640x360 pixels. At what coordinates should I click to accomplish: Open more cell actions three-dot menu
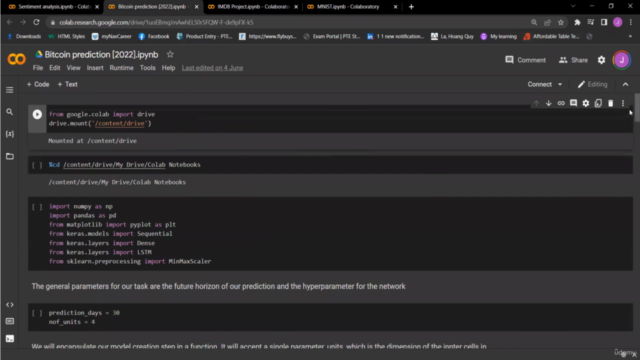[623, 103]
